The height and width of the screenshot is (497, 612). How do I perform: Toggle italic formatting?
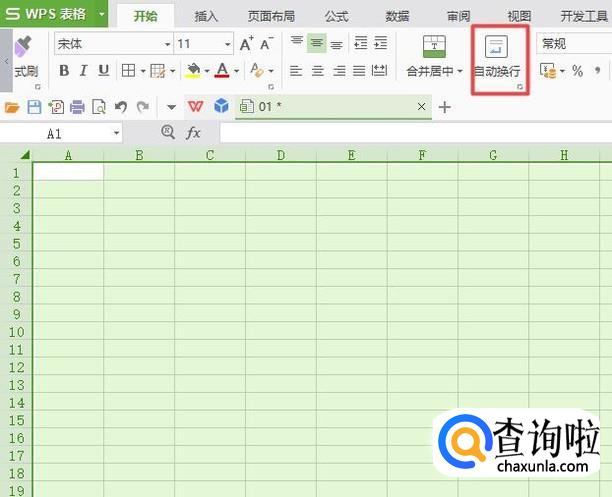pos(83,71)
